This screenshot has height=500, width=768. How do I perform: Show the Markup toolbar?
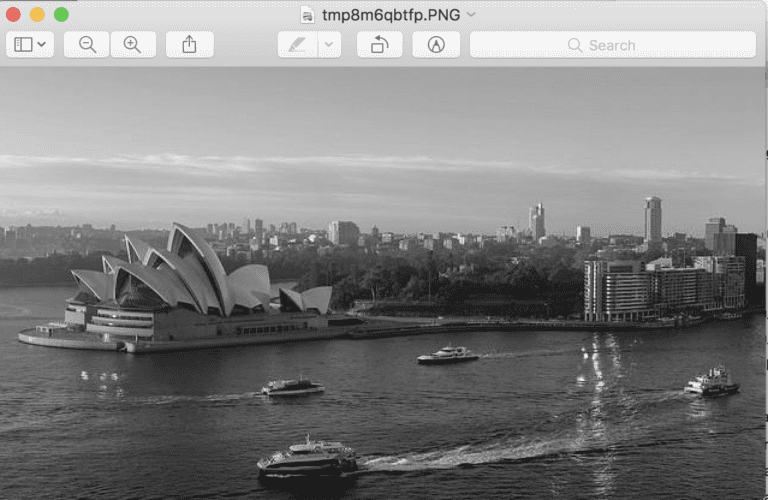(436, 45)
